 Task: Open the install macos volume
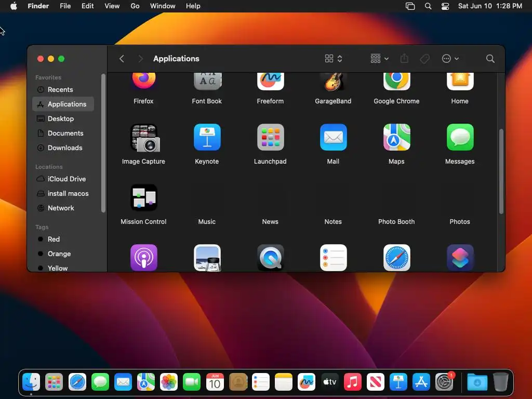click(x=63, y=193)
